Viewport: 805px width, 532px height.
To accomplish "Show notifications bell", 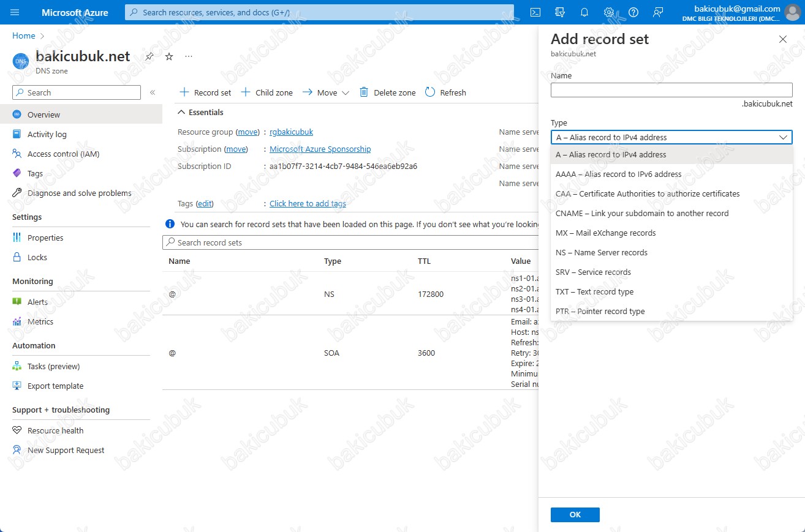I will (584, 12).
